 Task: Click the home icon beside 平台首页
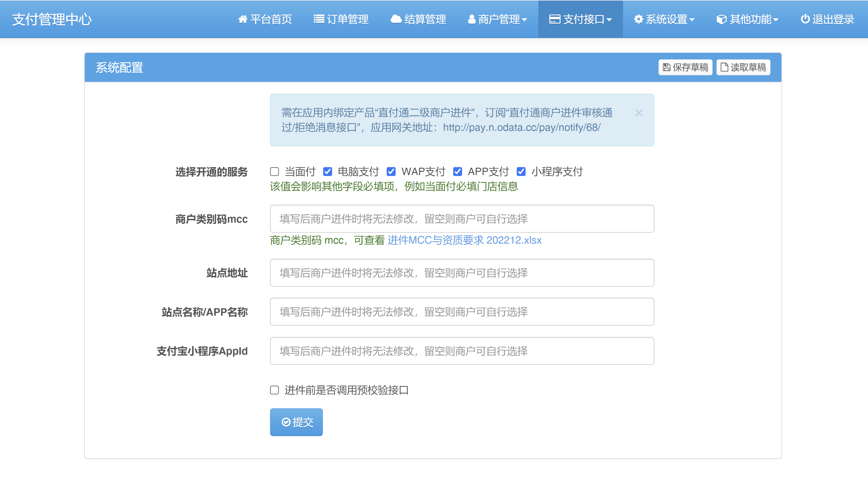click(243, 19)
